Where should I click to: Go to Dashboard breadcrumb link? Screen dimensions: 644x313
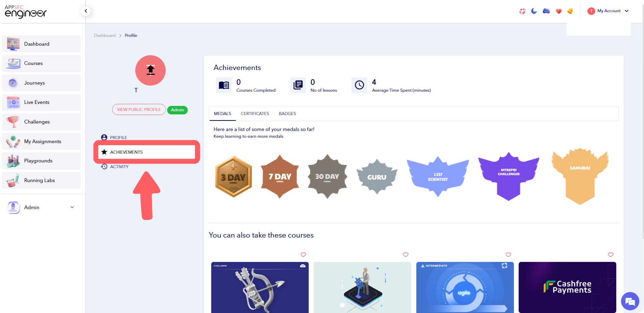[105, 36]
